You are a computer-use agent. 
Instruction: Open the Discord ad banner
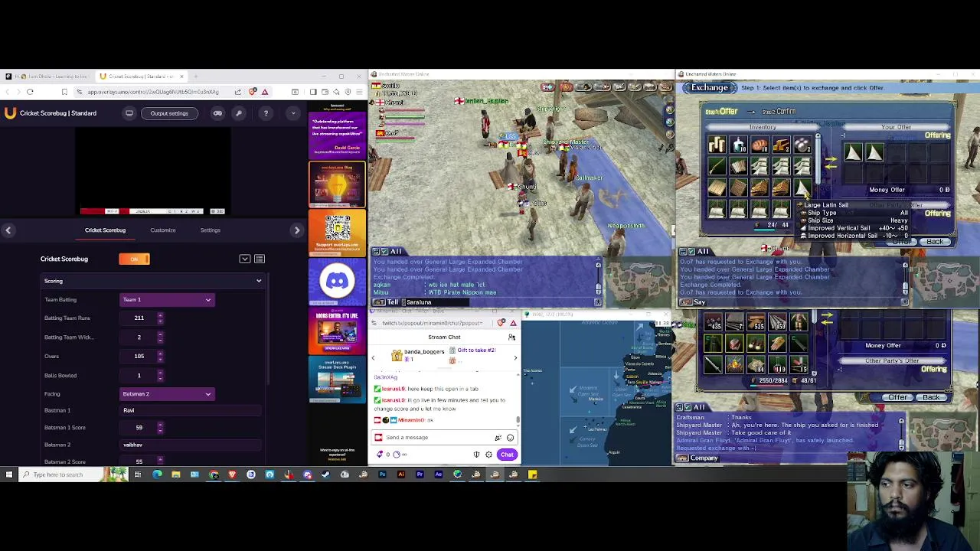337,282
